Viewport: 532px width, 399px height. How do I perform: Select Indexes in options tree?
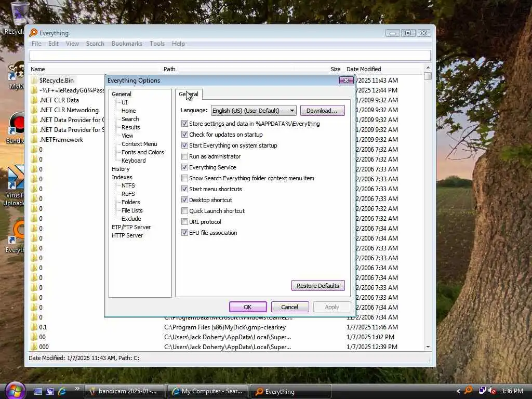click(x=122, y=177)
